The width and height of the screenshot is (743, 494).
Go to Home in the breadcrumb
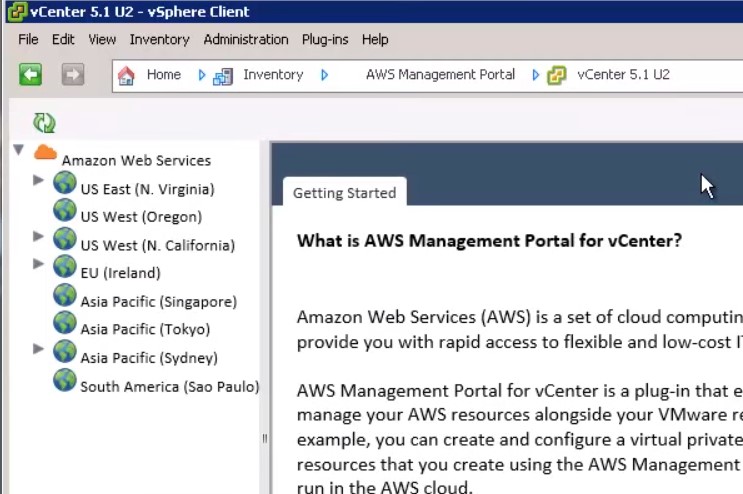[163, 74]
